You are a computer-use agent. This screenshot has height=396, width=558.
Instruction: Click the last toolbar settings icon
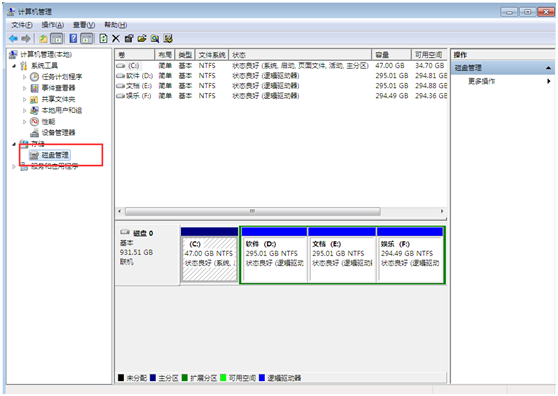[x=168, y=38]
